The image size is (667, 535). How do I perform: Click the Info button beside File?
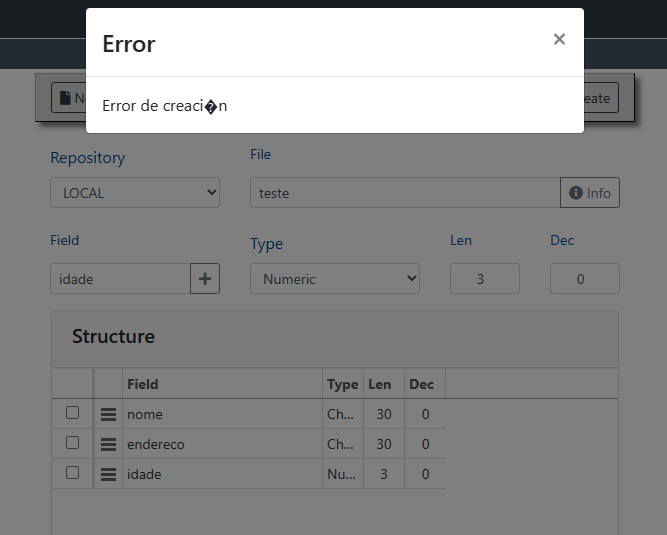[x=590, y=193]
